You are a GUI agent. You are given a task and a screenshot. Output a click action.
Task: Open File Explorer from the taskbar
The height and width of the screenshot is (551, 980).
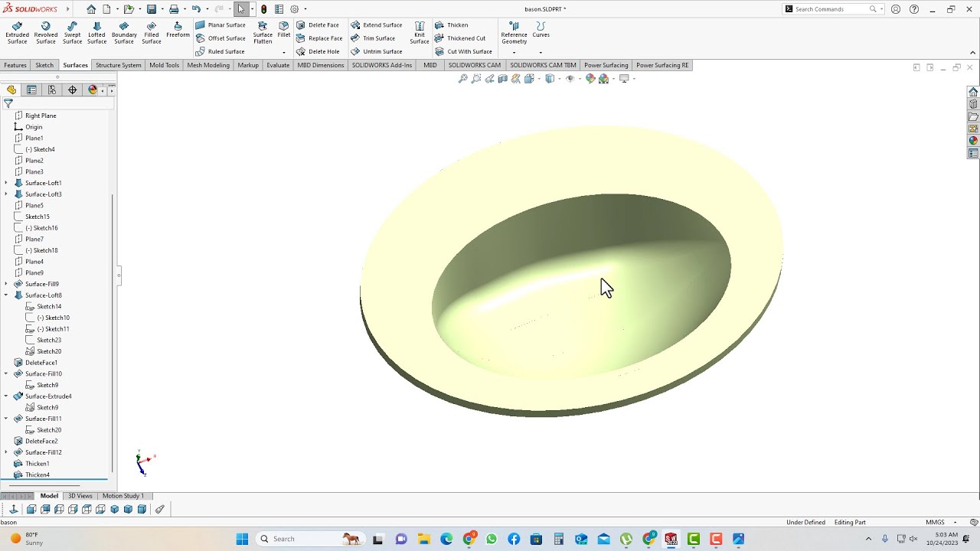coord(423,539)
